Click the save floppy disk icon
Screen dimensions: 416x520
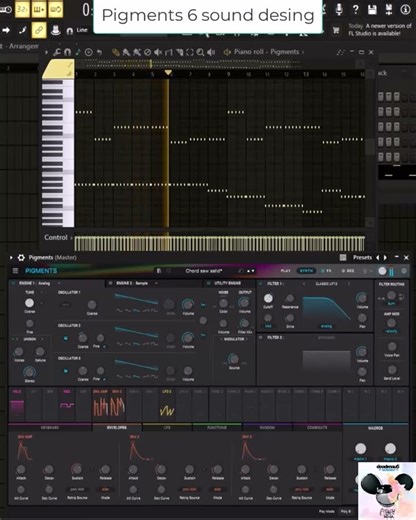pyautogui.click(x=372, y=9)
